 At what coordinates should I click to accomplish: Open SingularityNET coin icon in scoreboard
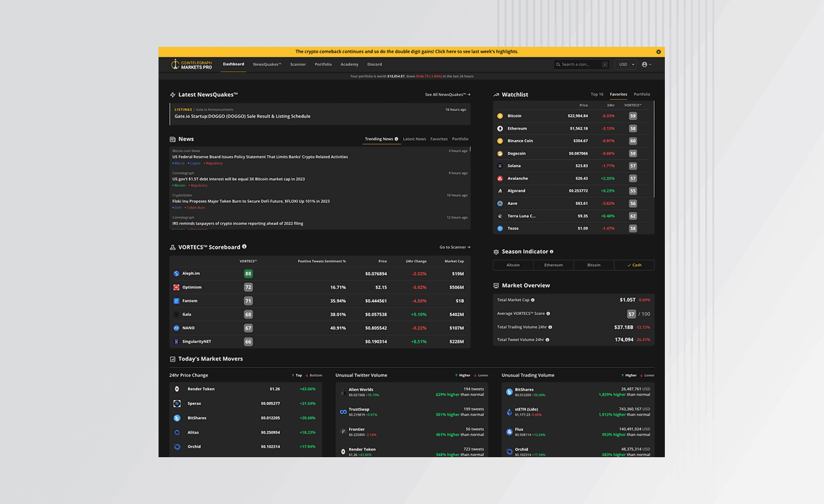click(176, 342)
